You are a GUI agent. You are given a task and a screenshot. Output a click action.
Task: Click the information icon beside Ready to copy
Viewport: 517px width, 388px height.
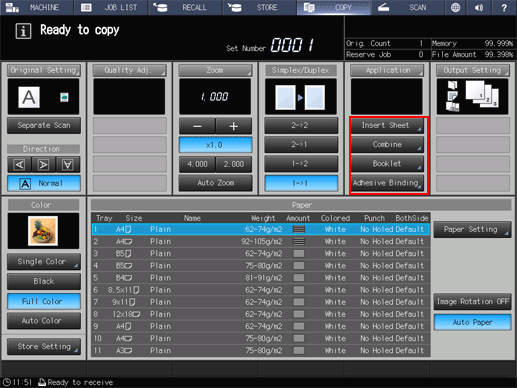23,31
